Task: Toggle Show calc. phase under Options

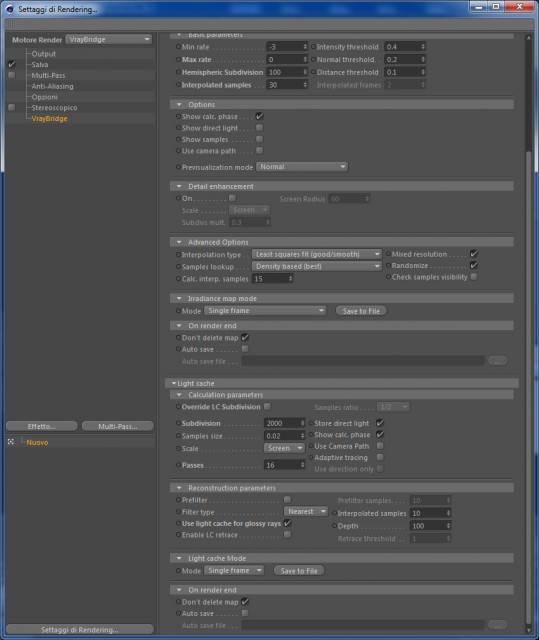Action: click(x=260, y=116)
